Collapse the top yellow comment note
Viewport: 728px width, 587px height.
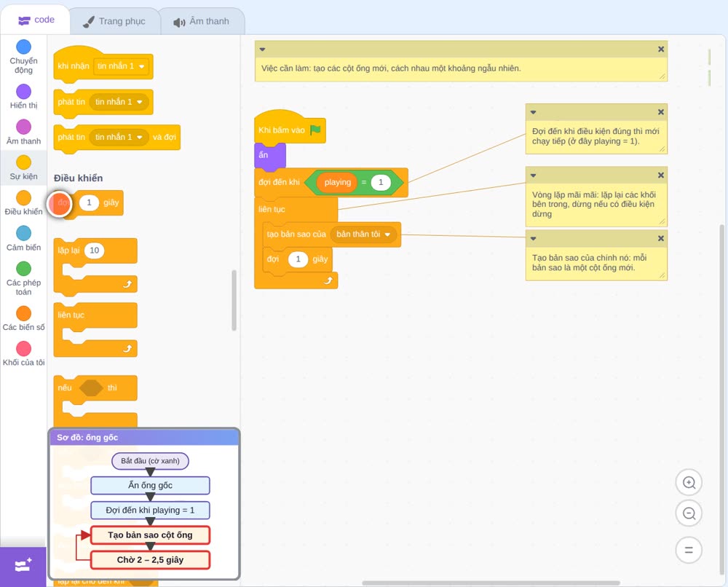pos(262,50)
